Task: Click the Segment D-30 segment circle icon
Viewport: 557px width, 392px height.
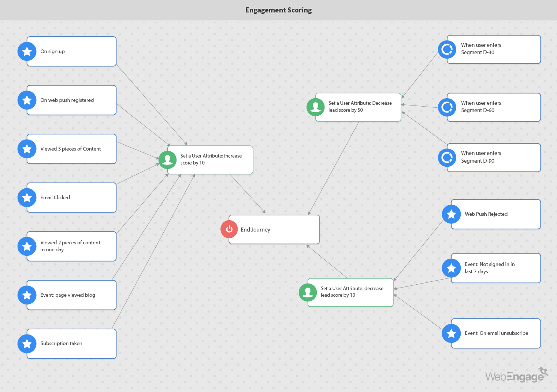Action: click(x=447, y=49)
